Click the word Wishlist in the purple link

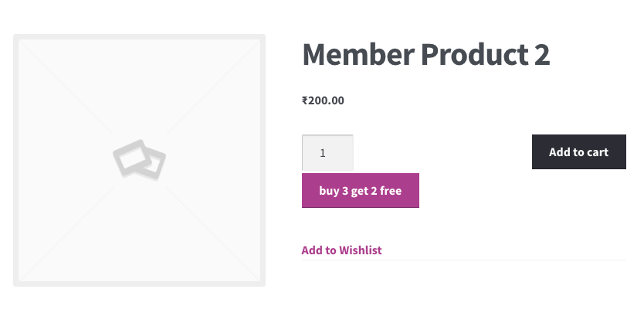(x=360, y=250)
